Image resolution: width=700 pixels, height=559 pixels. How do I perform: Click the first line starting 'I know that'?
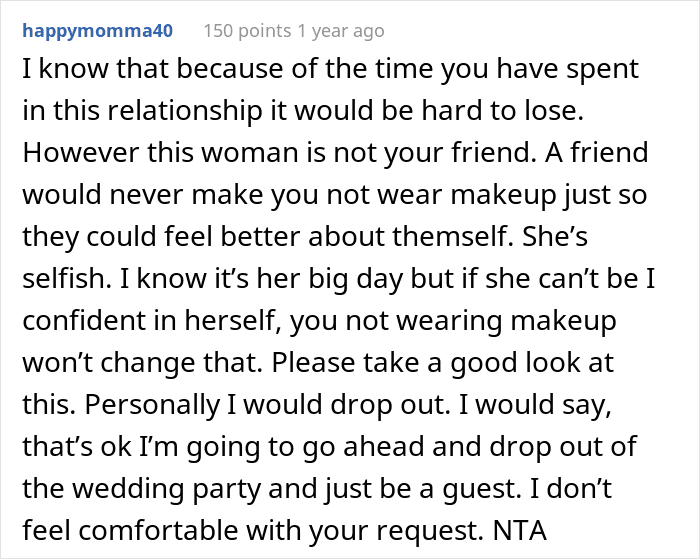point(330,68)
